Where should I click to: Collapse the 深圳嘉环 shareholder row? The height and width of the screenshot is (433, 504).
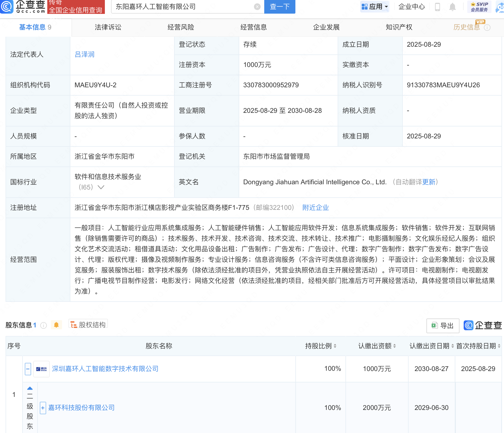tap(28, 369)
